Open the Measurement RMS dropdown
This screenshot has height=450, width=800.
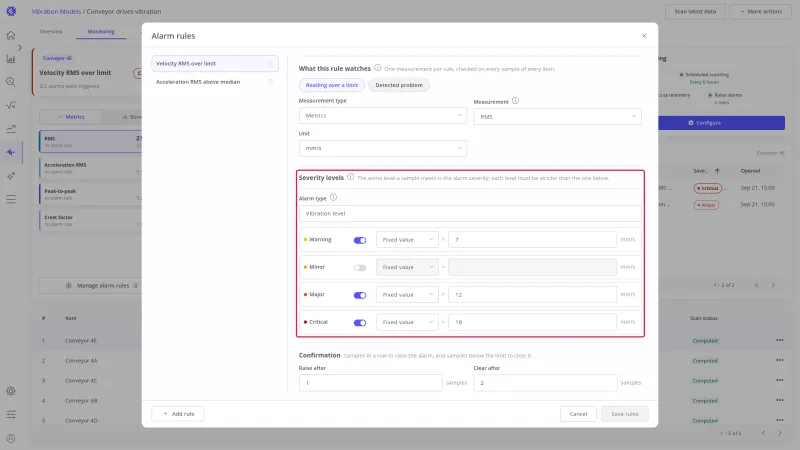pyautogui.click(x=557, y=117)
